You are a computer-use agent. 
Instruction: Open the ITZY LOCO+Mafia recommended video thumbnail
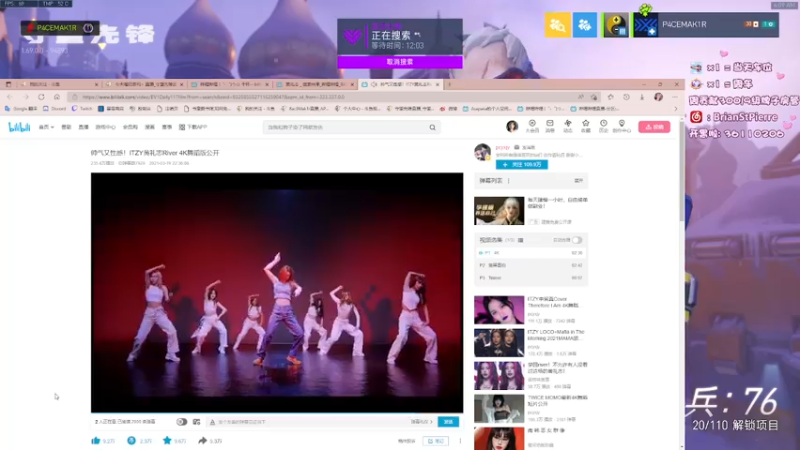coord(499,342)
